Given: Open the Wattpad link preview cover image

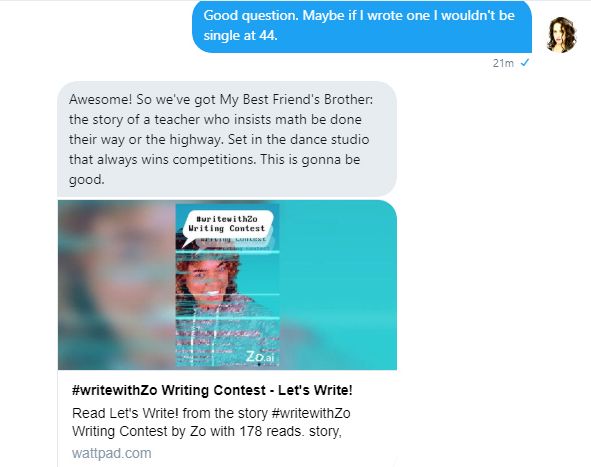Looking at the screenshot, I should pyautogui.click(x=228, y=285).
